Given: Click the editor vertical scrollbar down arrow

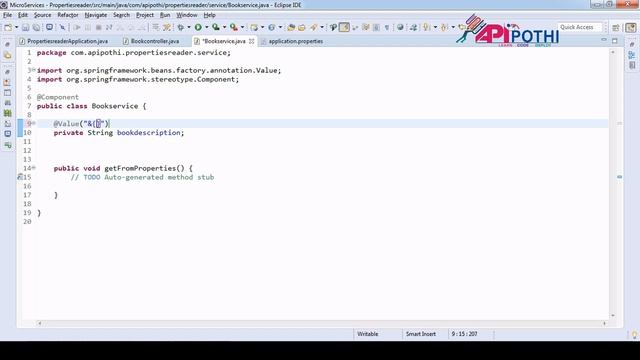Looking at the screenshot, I should 613,316.
